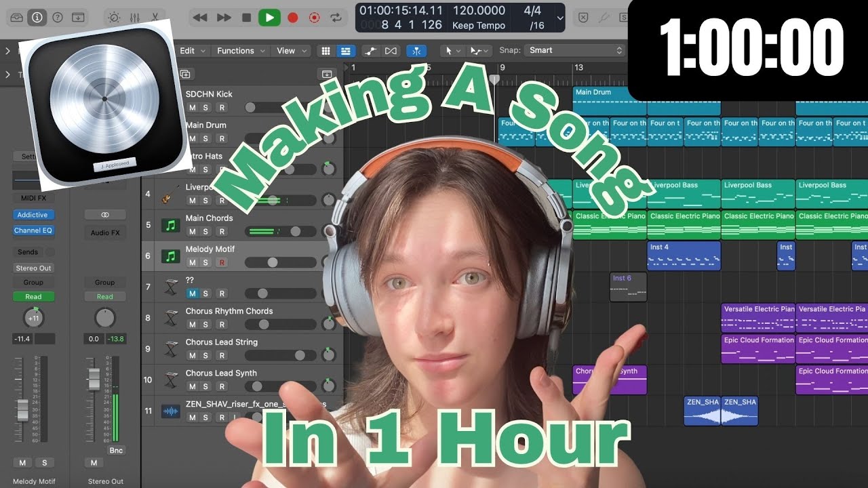The image size is (868, 488).
Task: Click global tracks icon at header right
Action: coord(327,73)
